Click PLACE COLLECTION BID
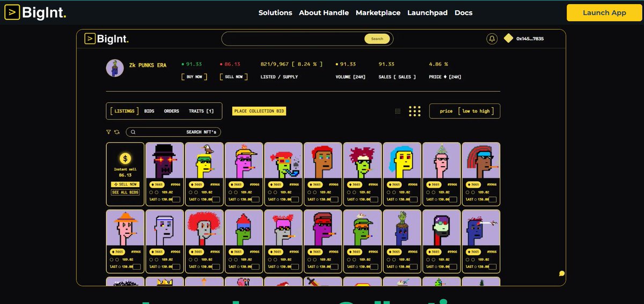644x304 pixels. click(x=259, y=111)
